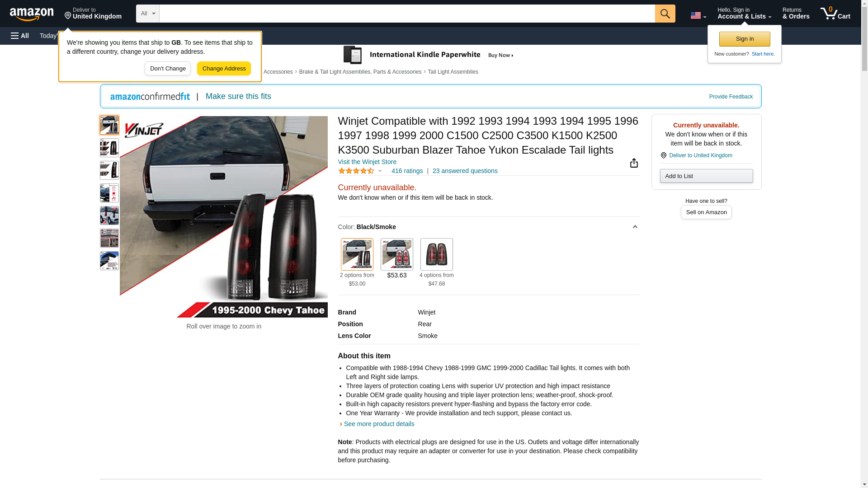The image size is (868, 488).
Task: Click the Amazon confirmed fit logo
Action: [150, 96]
